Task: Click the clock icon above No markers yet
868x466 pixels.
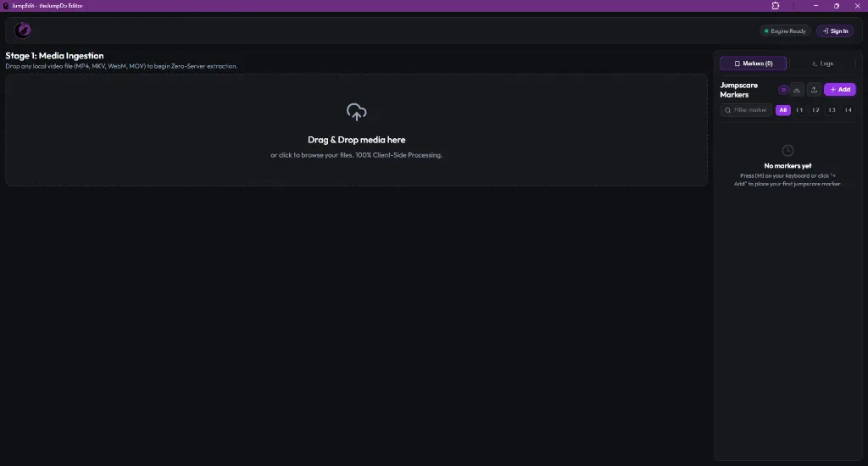Action: click(787, 151)
